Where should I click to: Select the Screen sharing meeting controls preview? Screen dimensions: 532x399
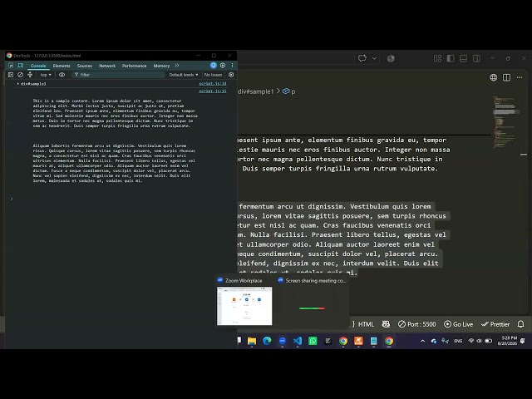coord(313,306)
